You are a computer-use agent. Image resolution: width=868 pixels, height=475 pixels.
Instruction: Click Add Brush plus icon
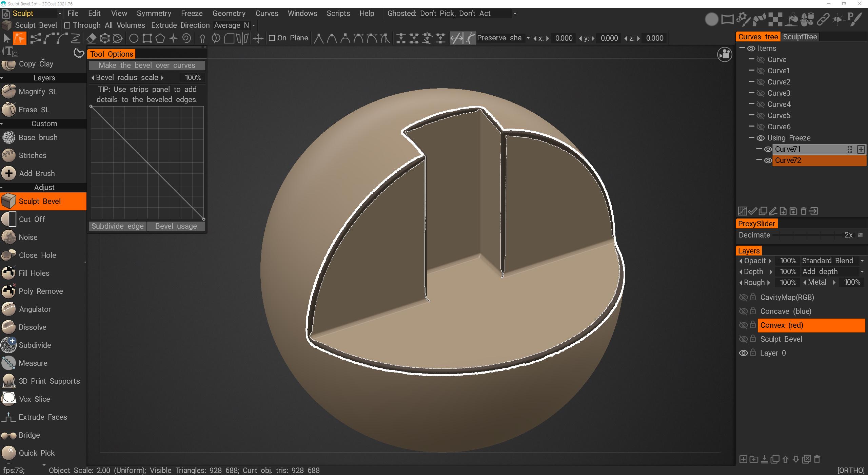[9, 173]
